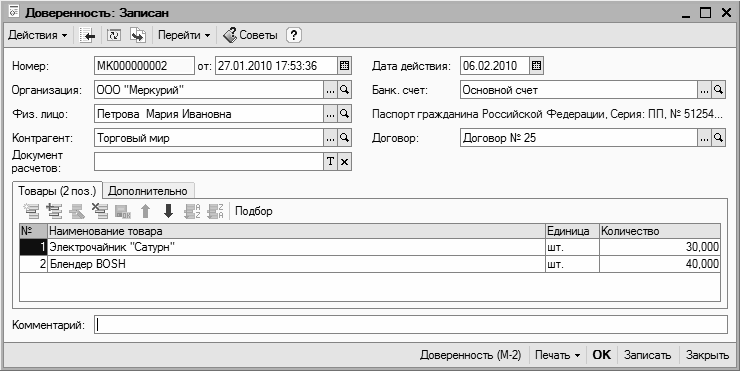Click the Подбор button
This screenshot has width=740, height=371.
[x=254, y=211]
